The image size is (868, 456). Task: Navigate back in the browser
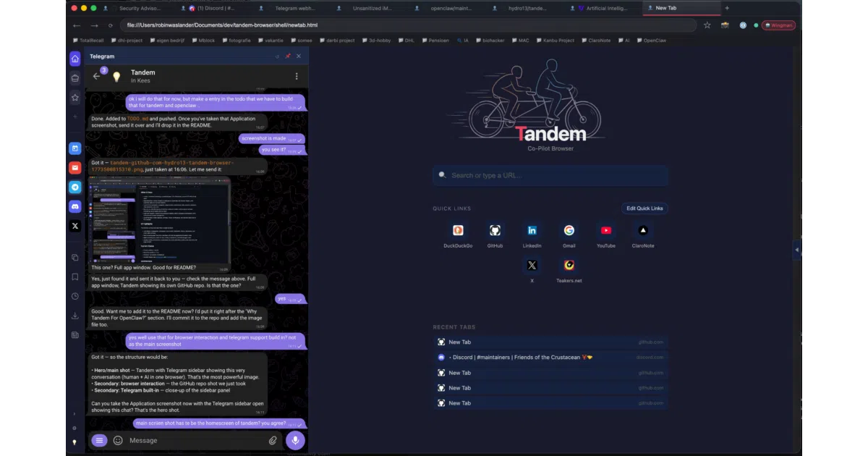(x=77, y=25)
